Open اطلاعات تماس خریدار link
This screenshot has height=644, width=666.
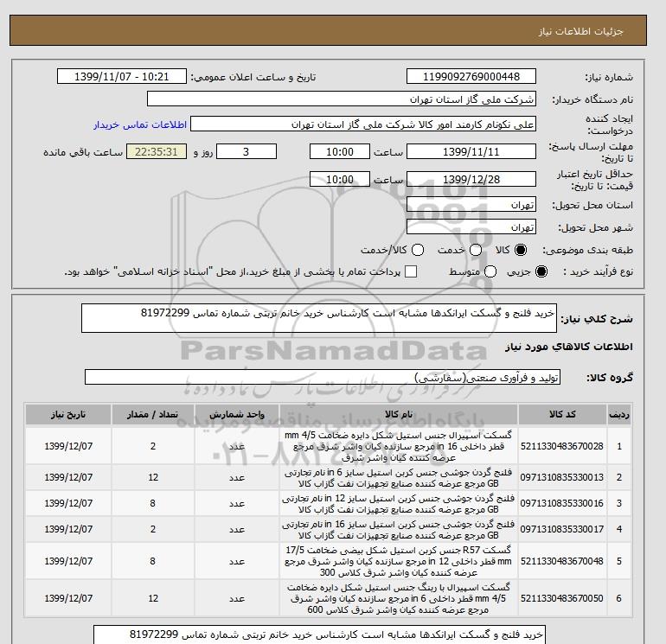140,124
